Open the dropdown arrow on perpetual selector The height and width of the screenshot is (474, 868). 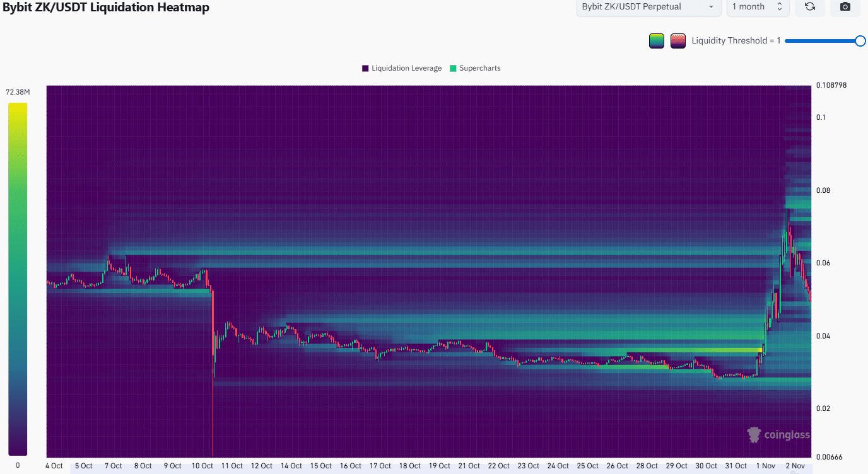[x=710, y=7]
